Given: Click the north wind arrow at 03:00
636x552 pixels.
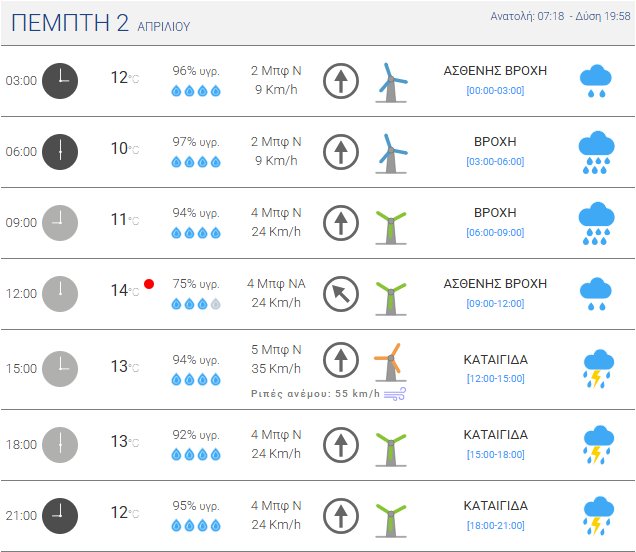Looking at the screenshot, I should click(341, 81).
